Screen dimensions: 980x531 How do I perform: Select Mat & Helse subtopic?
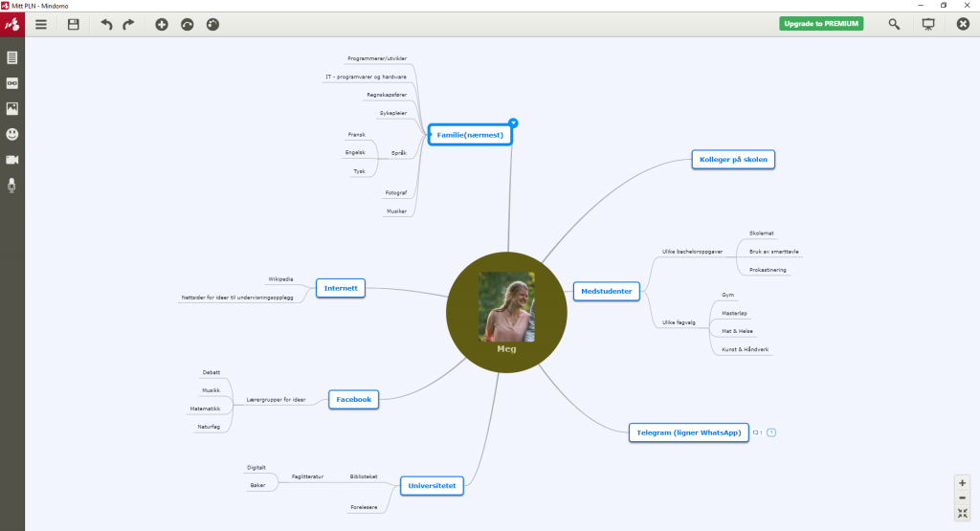[x=737, y=331]
